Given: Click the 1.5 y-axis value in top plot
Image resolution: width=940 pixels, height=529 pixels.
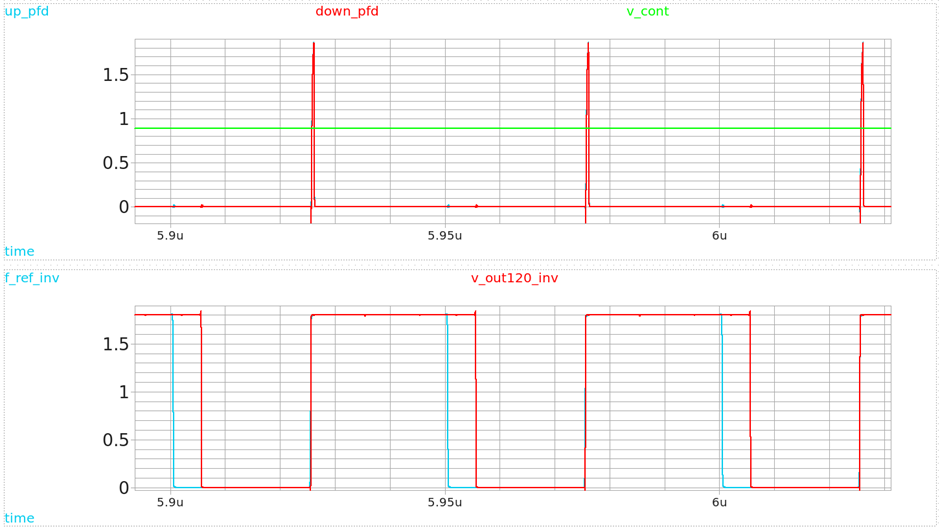Looking at the screenshot, I should pos(116,75).
